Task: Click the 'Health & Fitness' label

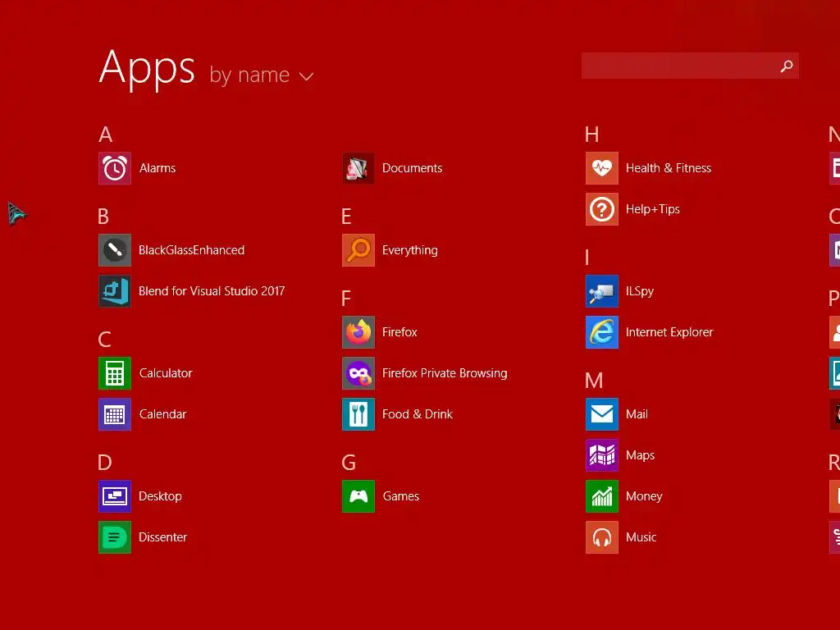Action: coord(669,168)
